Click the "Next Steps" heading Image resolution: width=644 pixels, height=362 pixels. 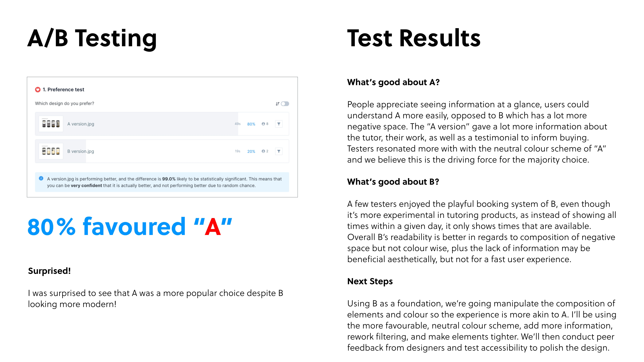370,281
